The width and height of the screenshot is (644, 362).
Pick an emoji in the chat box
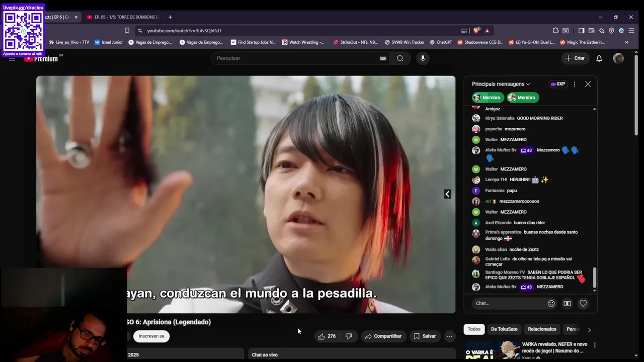coord(551,303)
